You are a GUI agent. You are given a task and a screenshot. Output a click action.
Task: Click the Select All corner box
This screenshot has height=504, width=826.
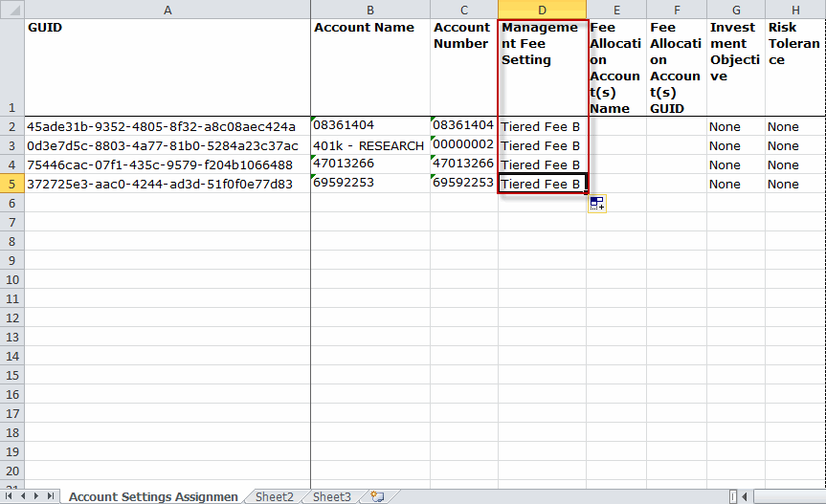pos(11,10)
